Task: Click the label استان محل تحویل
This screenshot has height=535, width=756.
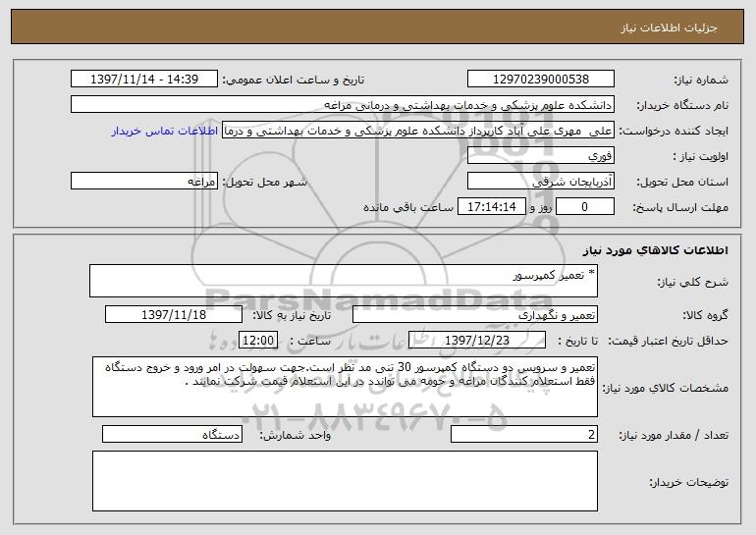Action: [682, 183]
